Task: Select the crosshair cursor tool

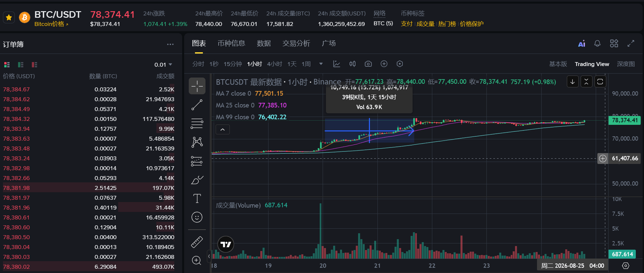Action: pos(197,86)
